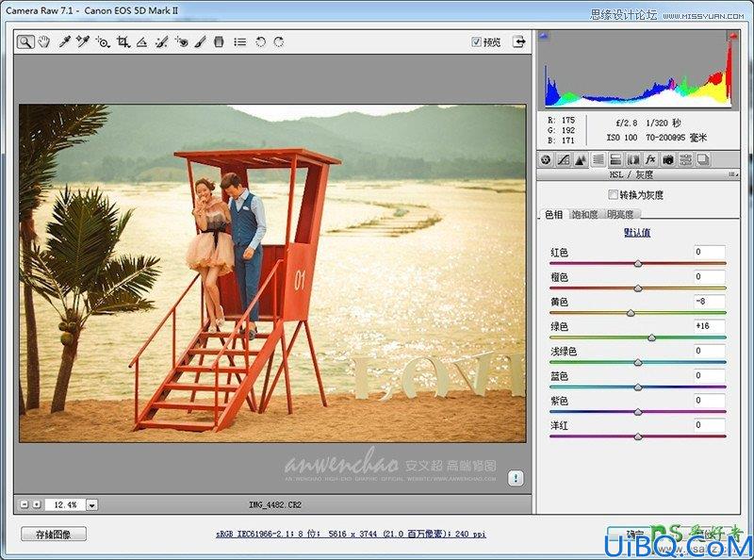Enable the 转换为灰度 checkbox

613,195
